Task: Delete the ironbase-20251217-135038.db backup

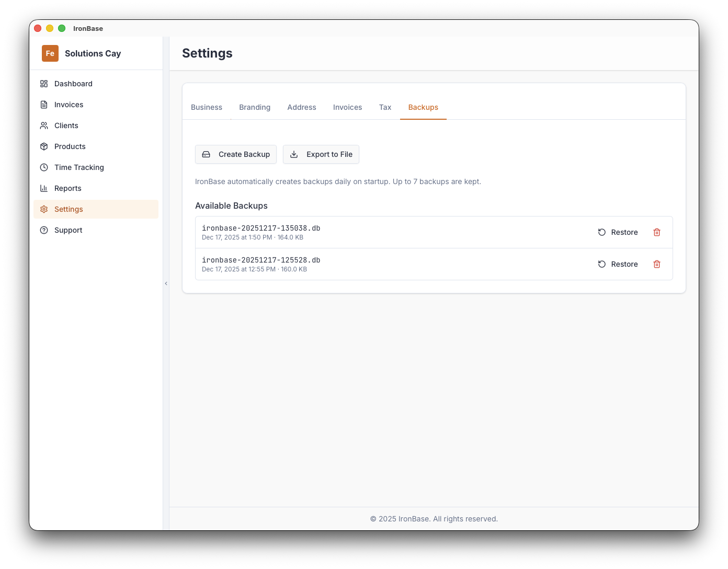Action: pyautogui.click(x=657, y=232)
